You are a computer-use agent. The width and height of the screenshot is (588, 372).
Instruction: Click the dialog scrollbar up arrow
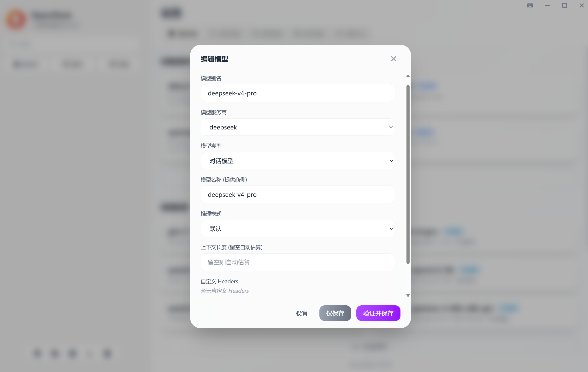point(408,76)
